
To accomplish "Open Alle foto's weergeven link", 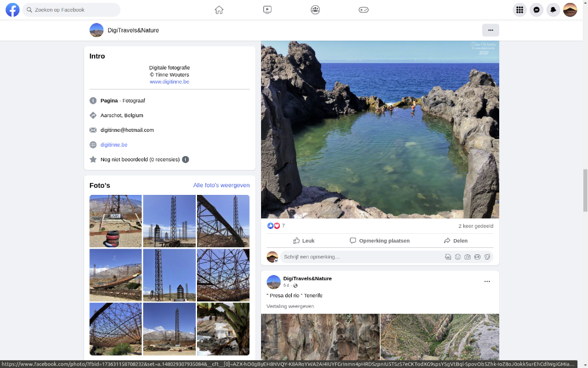I will 221,185.
